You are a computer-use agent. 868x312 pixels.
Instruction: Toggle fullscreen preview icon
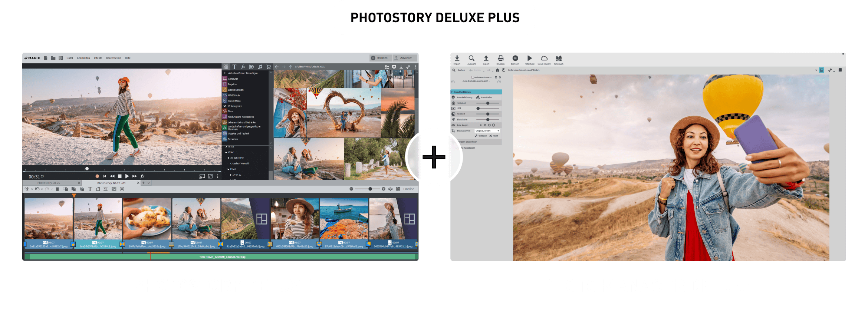pos(210,176)
